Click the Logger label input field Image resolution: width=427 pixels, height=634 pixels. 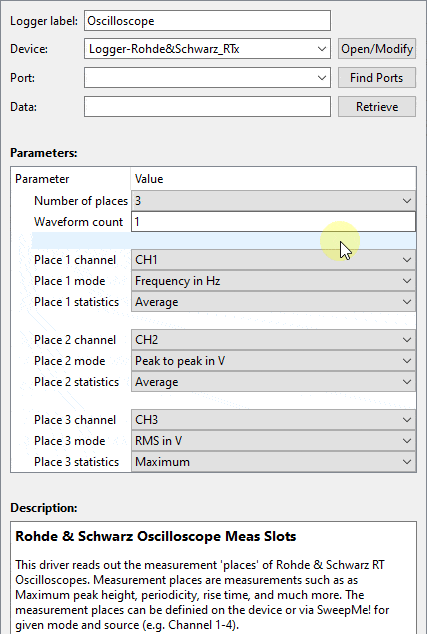tap(207, 21)
